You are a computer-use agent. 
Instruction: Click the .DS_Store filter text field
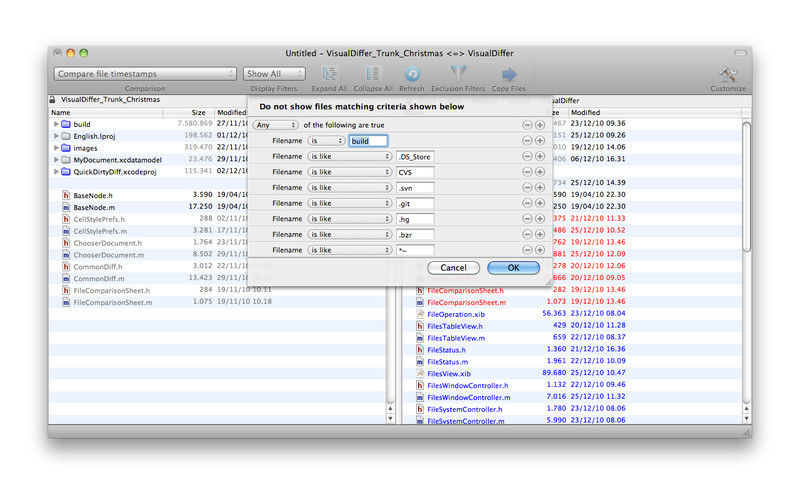coord(415,157)
